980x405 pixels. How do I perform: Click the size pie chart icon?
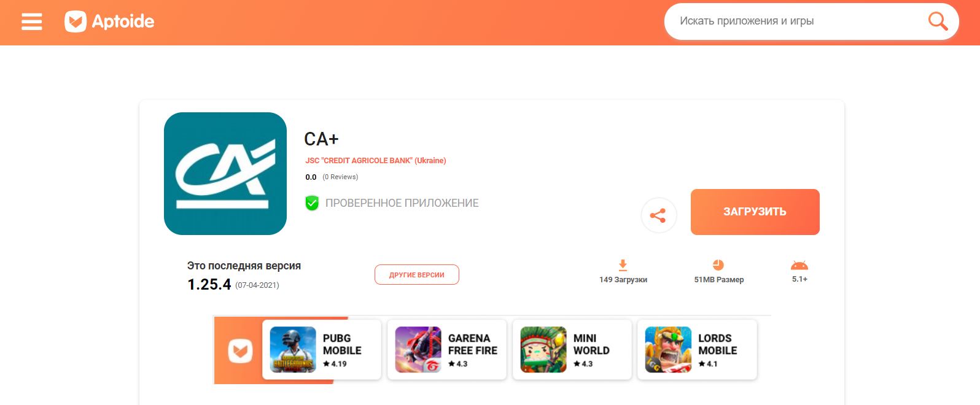(718, 265)
